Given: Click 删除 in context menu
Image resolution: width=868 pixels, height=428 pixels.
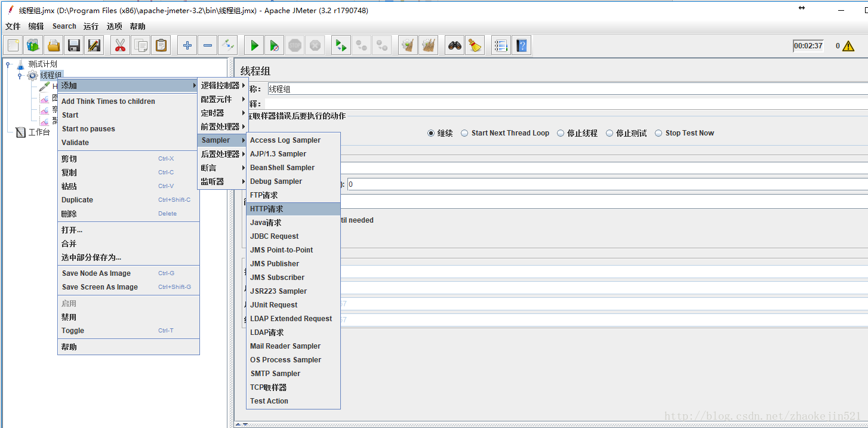Looking at the screenshot, I should click(128, 214).
